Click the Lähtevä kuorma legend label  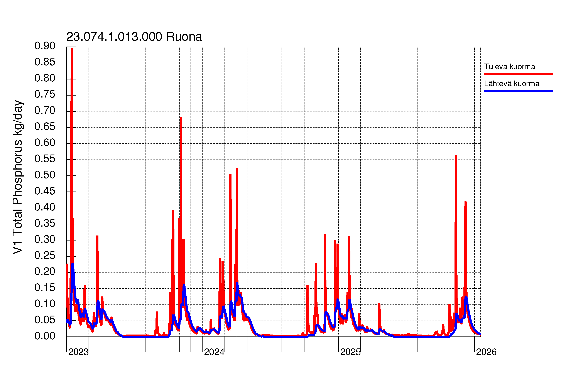tap(512, 84)
